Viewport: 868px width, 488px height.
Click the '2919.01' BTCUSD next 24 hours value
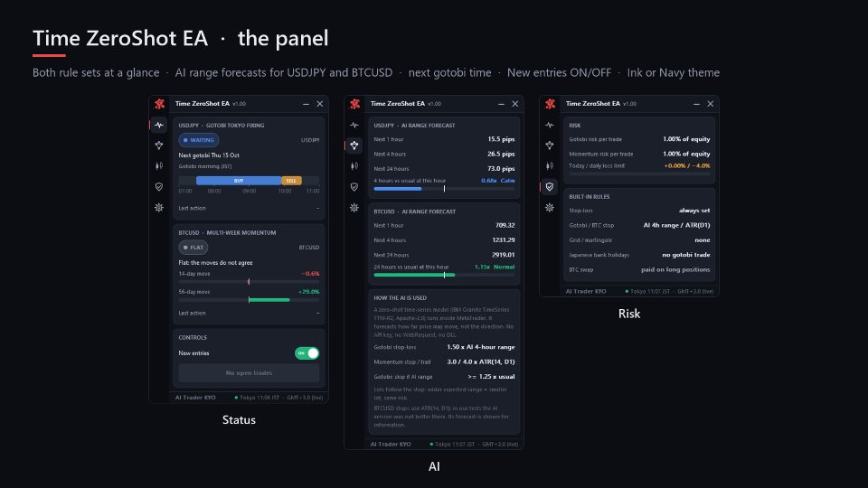pos(504,255)
